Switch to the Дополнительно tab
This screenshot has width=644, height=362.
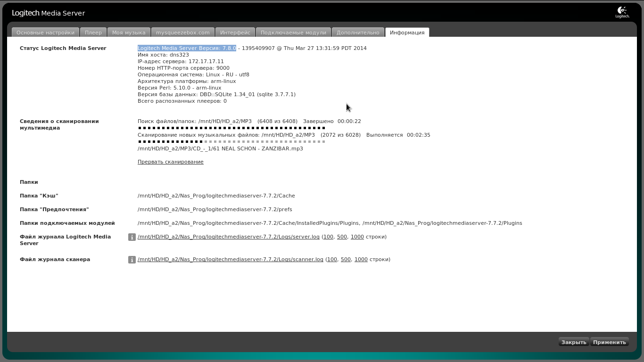click(358, 33)
